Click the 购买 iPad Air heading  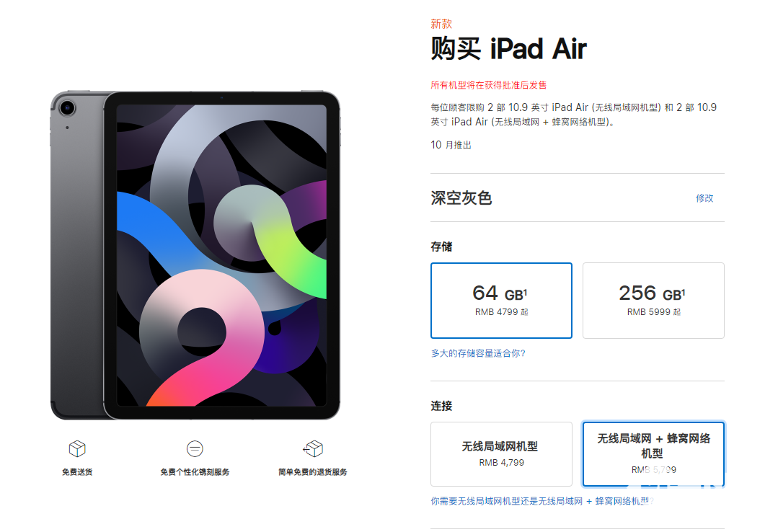pyautogui.click(x=508, y=48)
